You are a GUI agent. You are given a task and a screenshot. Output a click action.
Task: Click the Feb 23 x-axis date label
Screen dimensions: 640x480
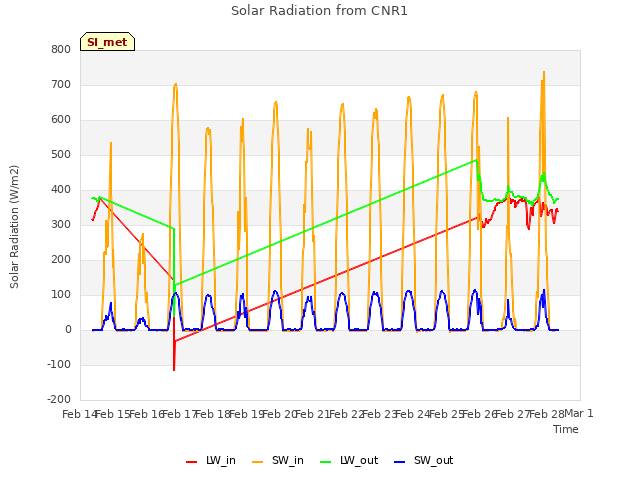click(x=380, y=414)
